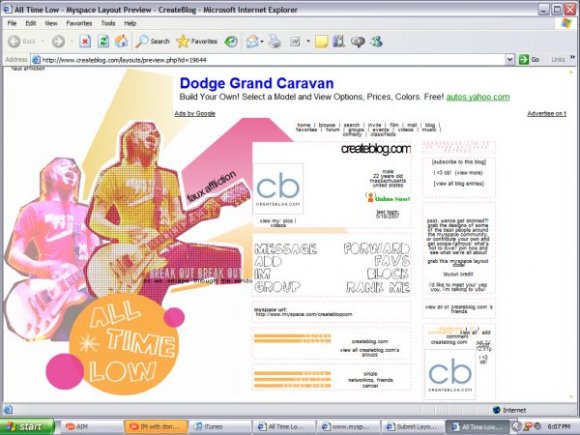Click the browse navigation link

coord(327,125)
